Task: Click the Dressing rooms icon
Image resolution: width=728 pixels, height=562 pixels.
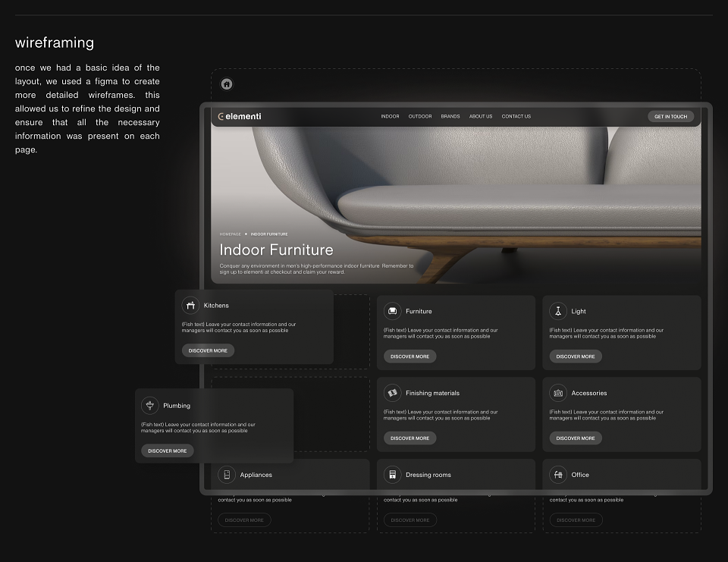Action: pos(392,475)
